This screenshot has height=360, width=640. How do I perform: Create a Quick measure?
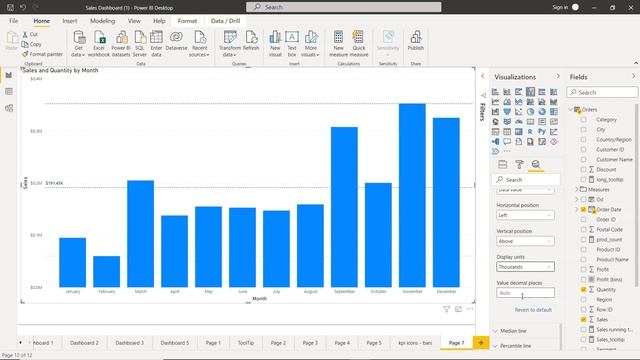click(x=359, y=44)
